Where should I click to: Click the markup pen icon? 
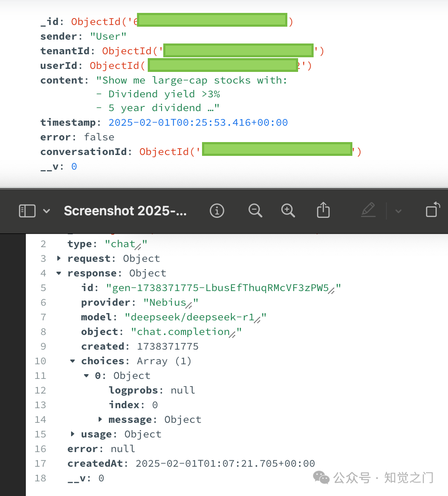point(368,210)
